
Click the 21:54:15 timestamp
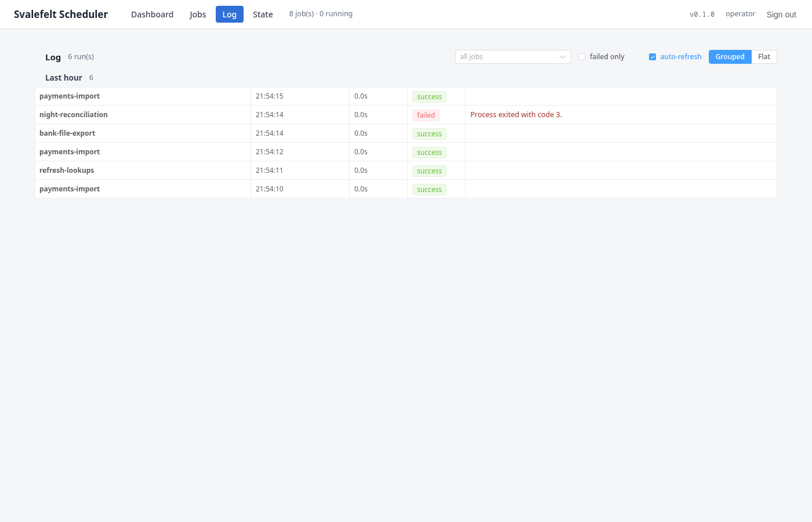pyautogui.click(x=270, y=96)
